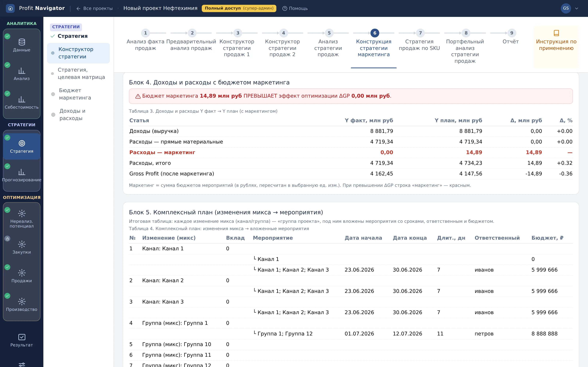Collapse the Стратегия sidebar group
The height and width of the screenshot is (367, 588).
[69, 36]
